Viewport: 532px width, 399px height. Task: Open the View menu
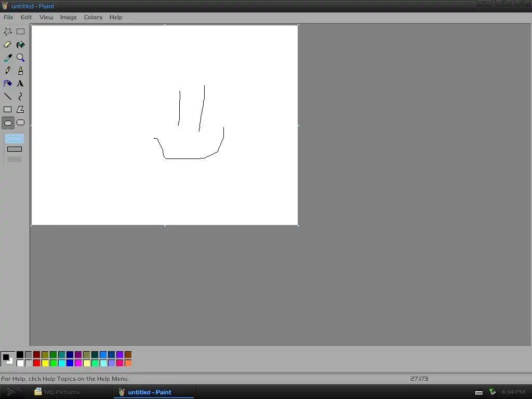pos(46,17)
